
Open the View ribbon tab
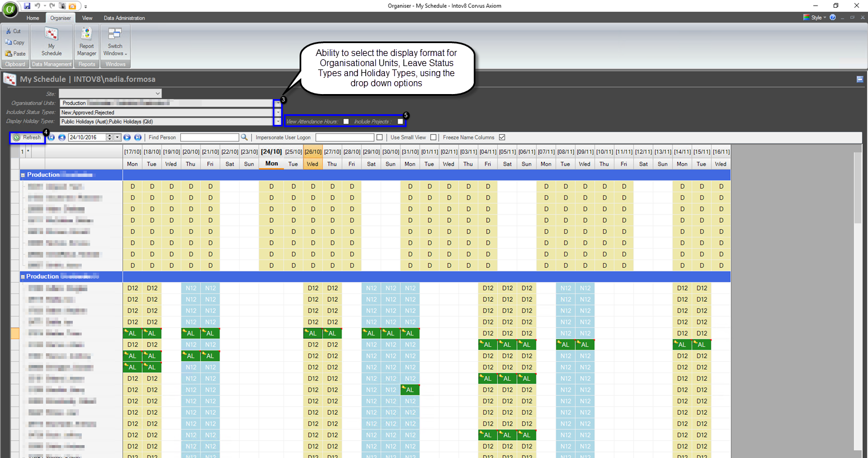coord(87,18)
